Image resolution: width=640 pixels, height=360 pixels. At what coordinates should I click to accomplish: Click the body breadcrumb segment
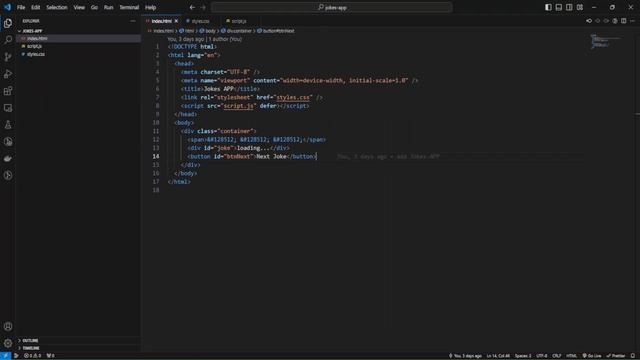[208, 31]
